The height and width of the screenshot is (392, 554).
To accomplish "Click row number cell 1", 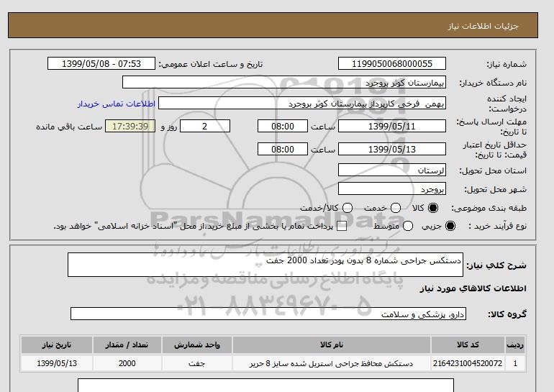I will [x=515, y=363].
